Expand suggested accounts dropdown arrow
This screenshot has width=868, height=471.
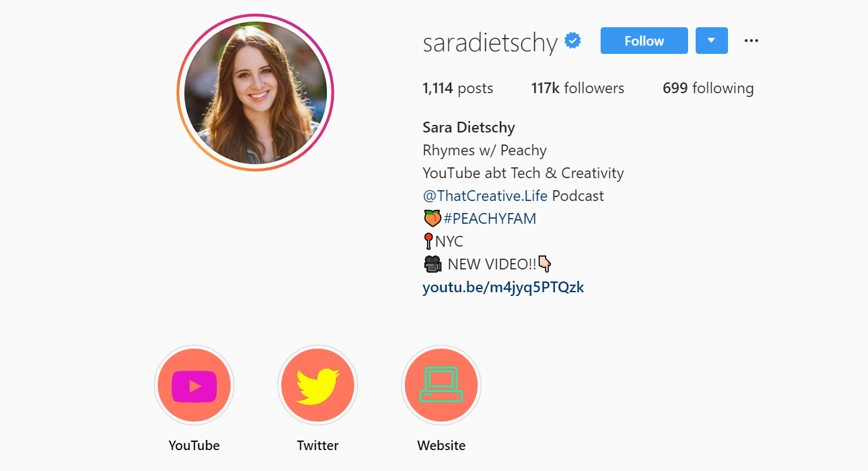pyautogui.click(x=712, y=41)
